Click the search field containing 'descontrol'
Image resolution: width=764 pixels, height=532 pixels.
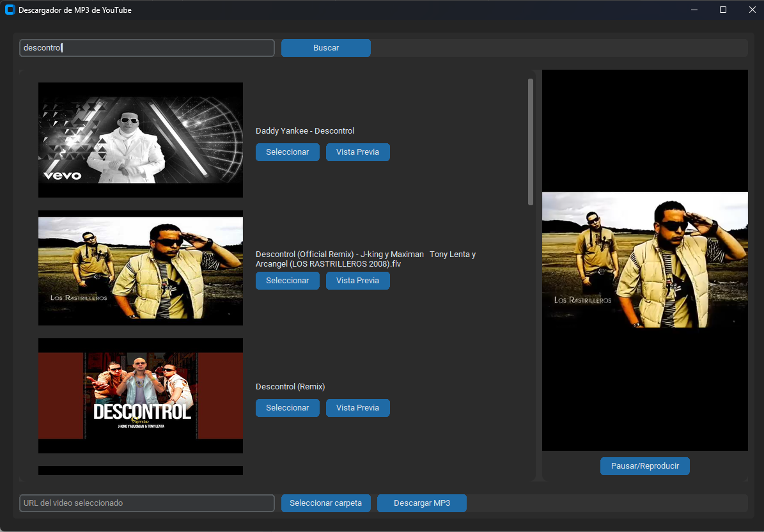tap(146, 48)
